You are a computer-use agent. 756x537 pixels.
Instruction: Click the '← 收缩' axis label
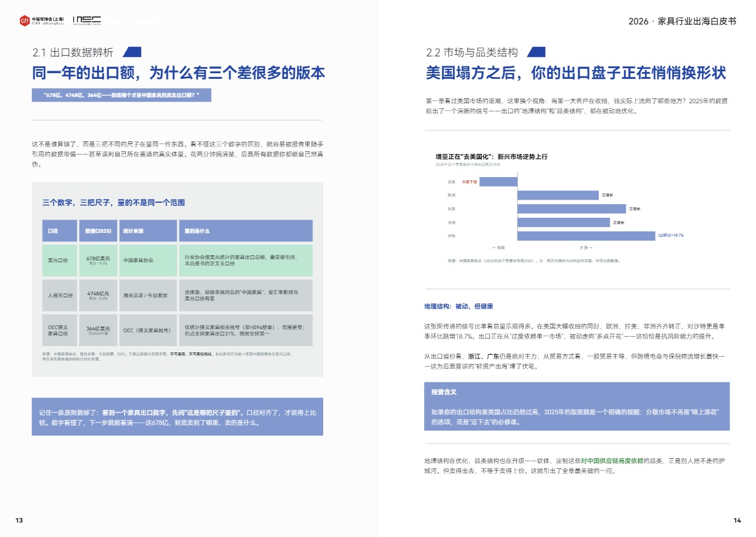499,248
